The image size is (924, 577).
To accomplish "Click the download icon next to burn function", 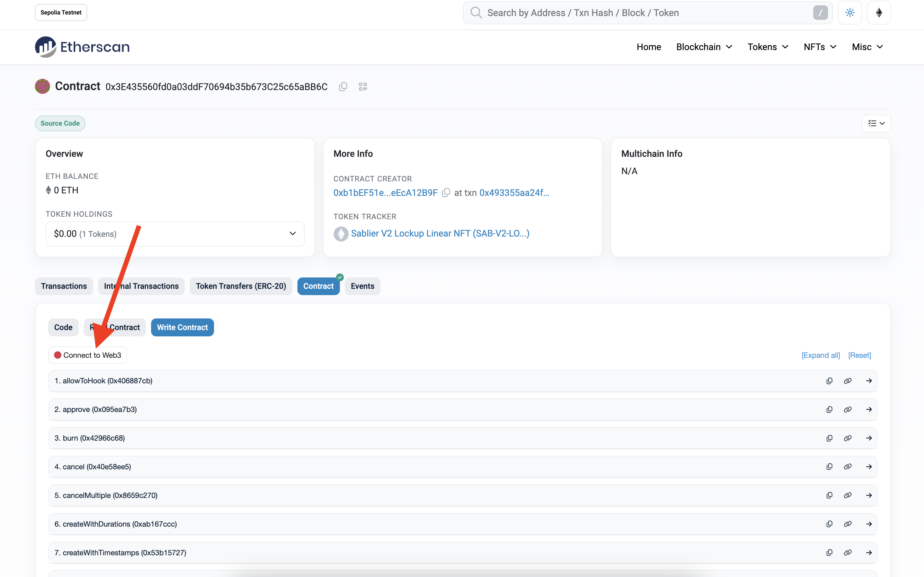I will click(x=830, y=438).
